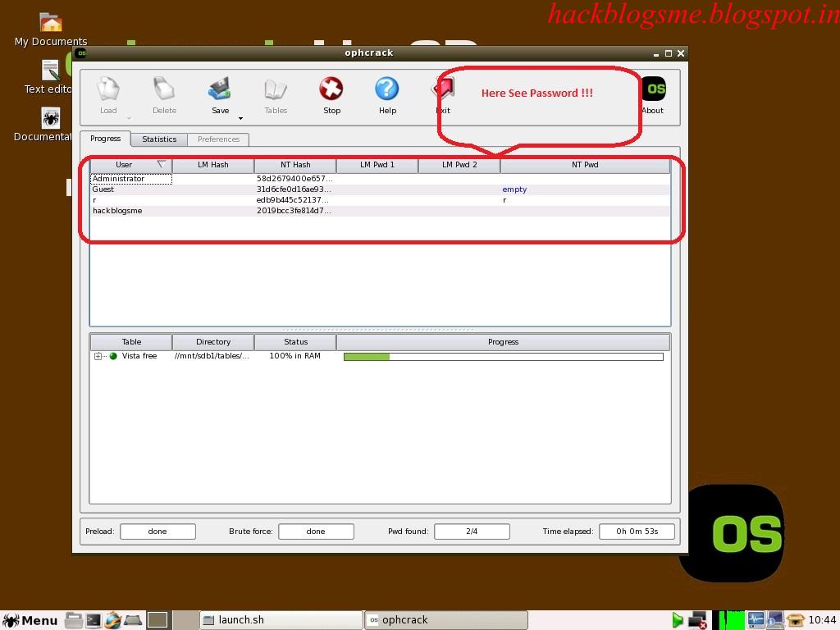This screenshot has width=840, height=630.
Task: Click the hash edb9b445c52137...
Action: pos(293,200)
